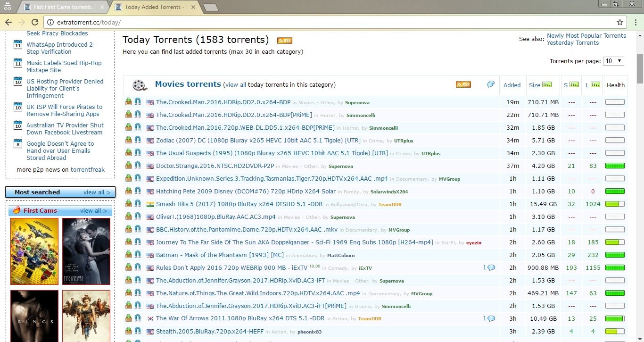Image resolution: width=644 pixels, height=342 pixels.
Task: Click 15.49 GB size cell
Action: (x=543, y=204)
